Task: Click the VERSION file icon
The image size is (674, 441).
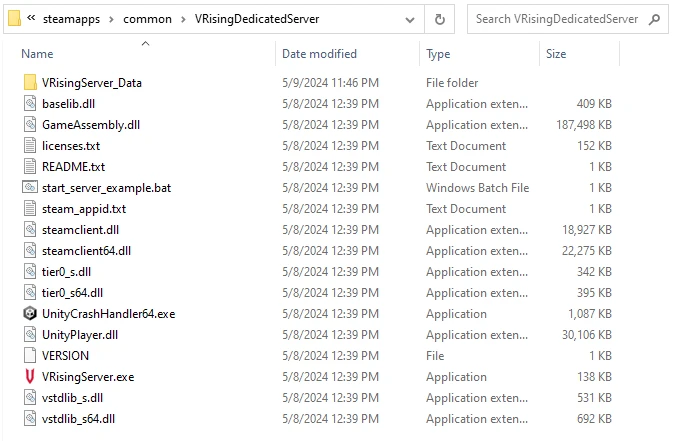Action: [x=29, y=356]
